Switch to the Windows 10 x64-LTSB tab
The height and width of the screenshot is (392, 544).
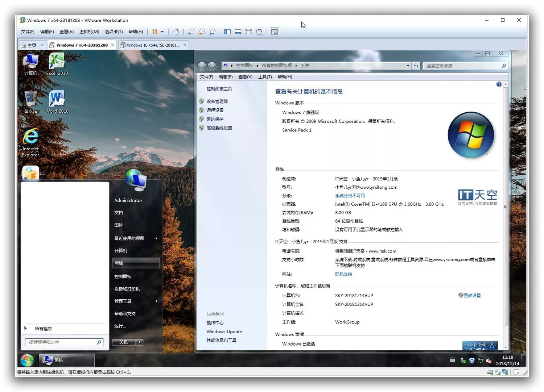click(153, 45)
